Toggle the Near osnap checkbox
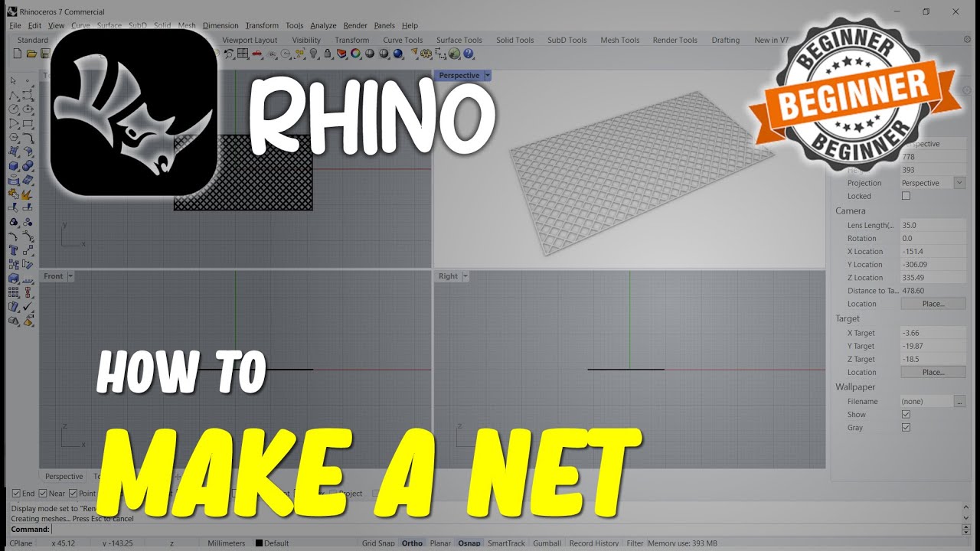 [43, 494]
